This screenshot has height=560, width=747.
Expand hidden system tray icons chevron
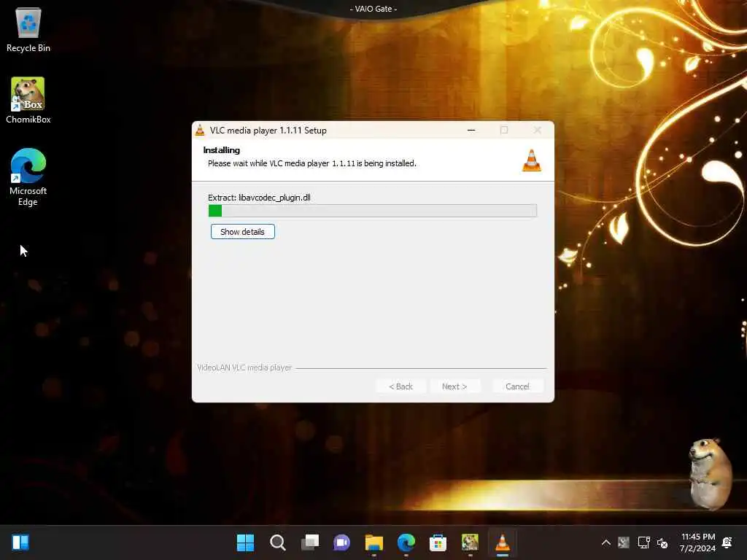click(x=606, y=542)
